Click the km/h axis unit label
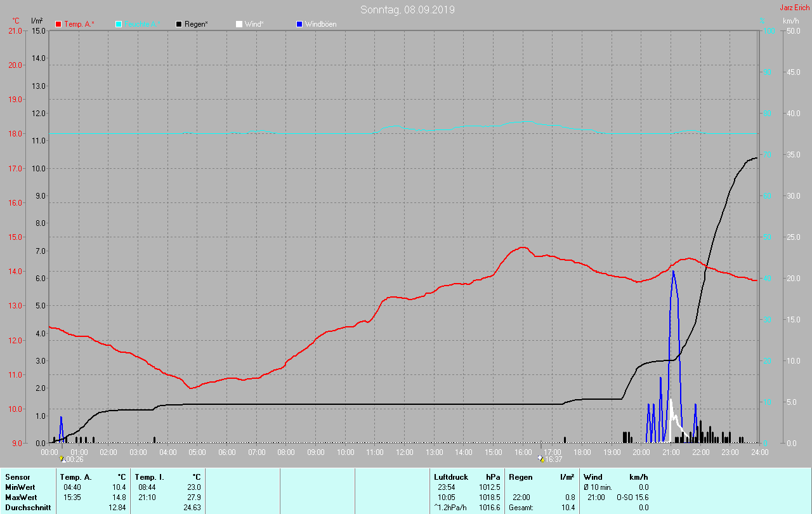 (790, 21)
